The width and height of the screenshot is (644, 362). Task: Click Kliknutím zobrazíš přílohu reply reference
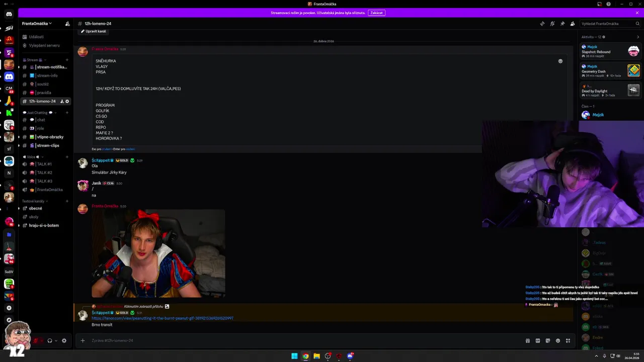point(143,306)
